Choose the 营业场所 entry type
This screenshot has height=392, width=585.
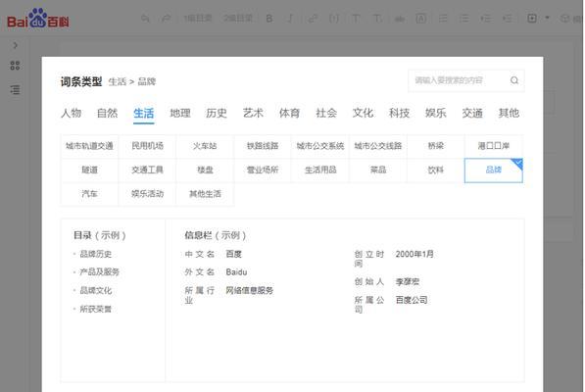click(x=263, y=171)
